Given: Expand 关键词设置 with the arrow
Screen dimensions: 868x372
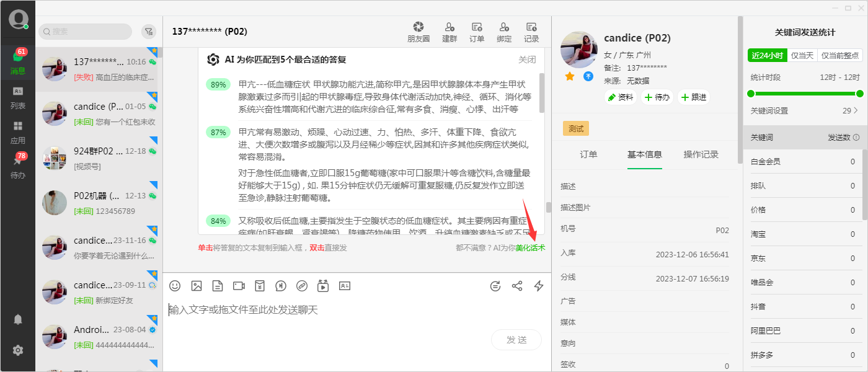Looking at the screenshot, I should click(856, 111).
